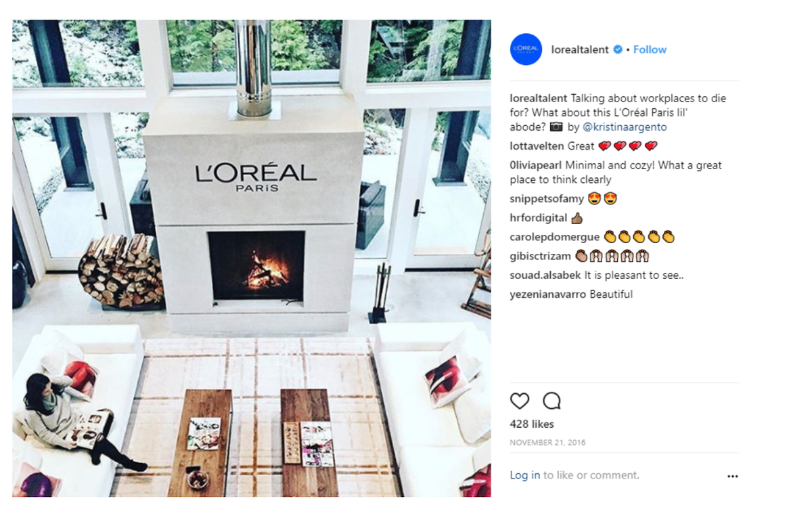The width and height of the screenshot is (812, 507).
Task: Follow the lorealtalent account
Action: 650,49
